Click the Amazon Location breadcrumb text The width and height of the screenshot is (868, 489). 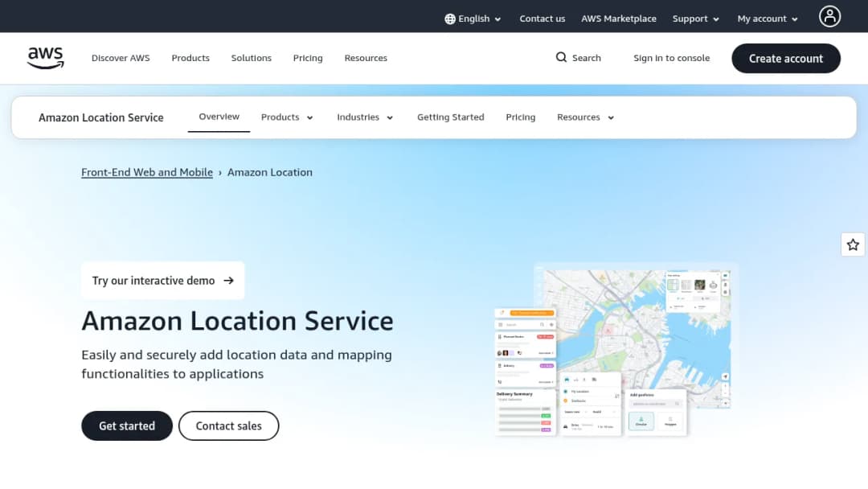[270, 172]
